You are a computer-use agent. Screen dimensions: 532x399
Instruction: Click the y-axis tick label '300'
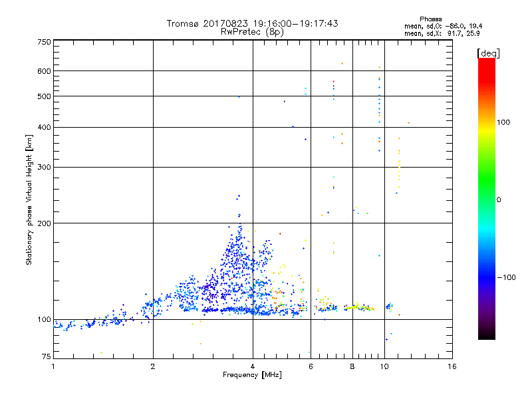tap(44, 167)
